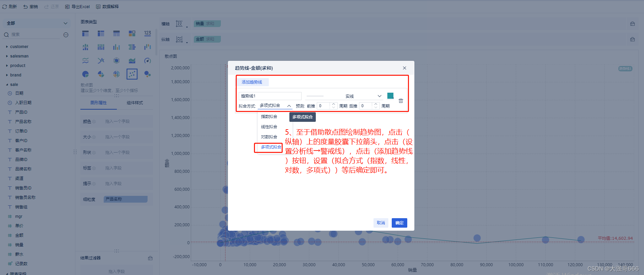Open the 实线 line style dropdown

tap(344, 96)
